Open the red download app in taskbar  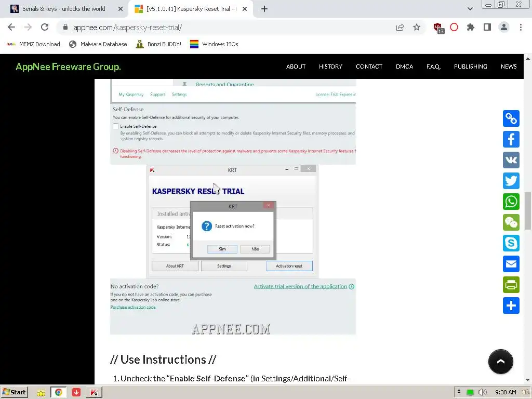click(x=76, y=393)
